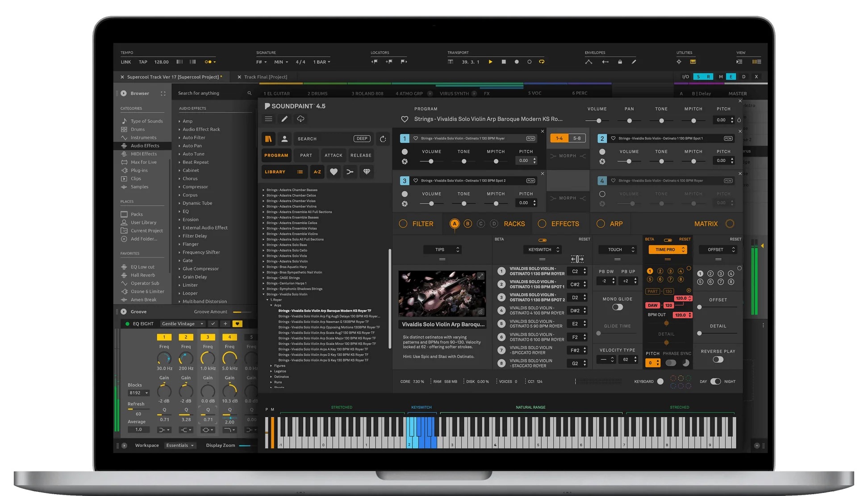Expand the violin artwork thumbnail
Image resolution: width=868 pixels, height=496 pixels.
click(x=480, y=276)
